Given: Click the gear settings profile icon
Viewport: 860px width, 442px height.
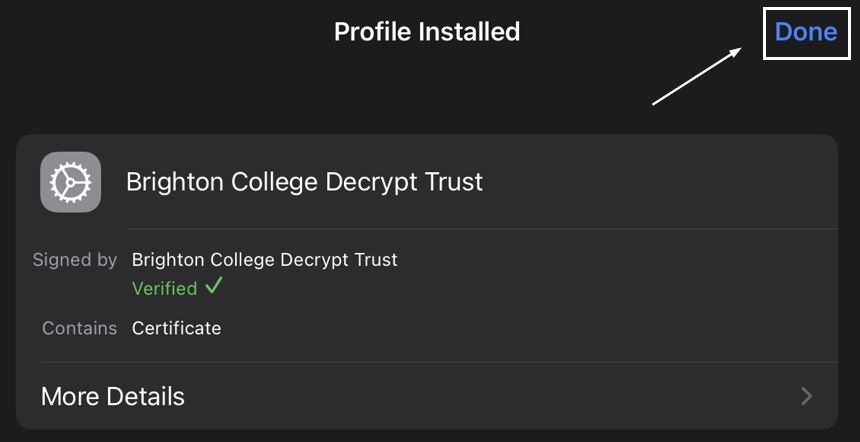Looking at the screenshot, I should point(70,182).
